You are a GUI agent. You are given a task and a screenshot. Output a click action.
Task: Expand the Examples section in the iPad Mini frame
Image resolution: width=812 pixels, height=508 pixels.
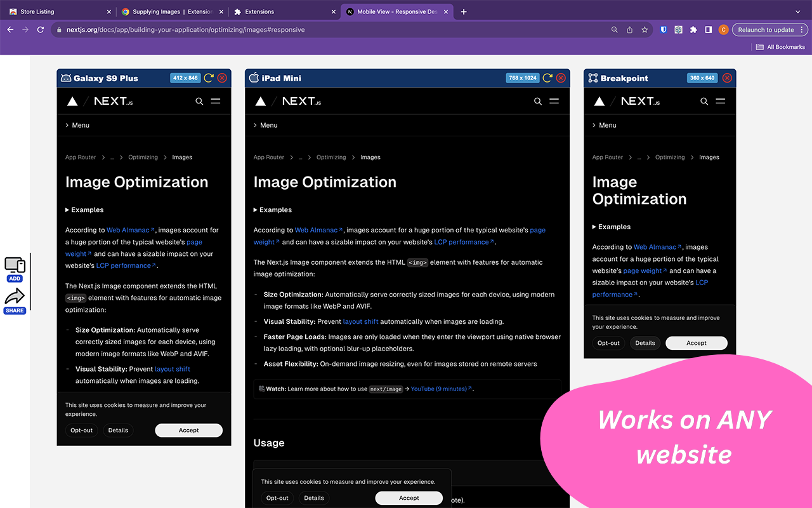[x=272, y=210]
